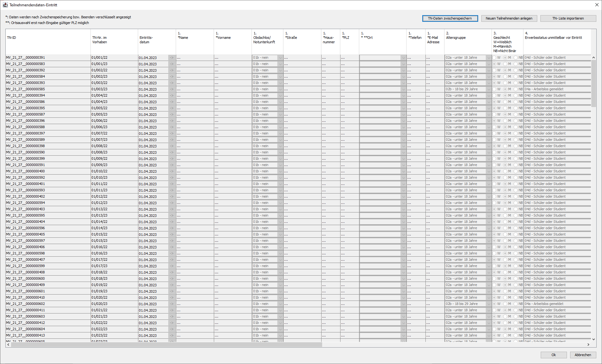Open date picker arrow for row MV_21_27__0000000587
This screenshot has height=364, width=602.
coord(172,114)
